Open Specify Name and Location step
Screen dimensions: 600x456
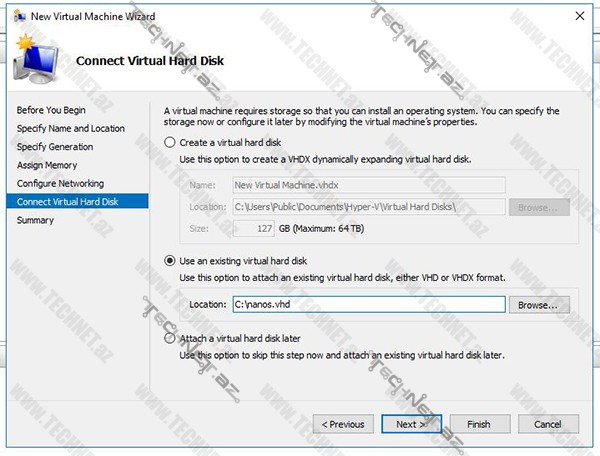click(71, 128)
